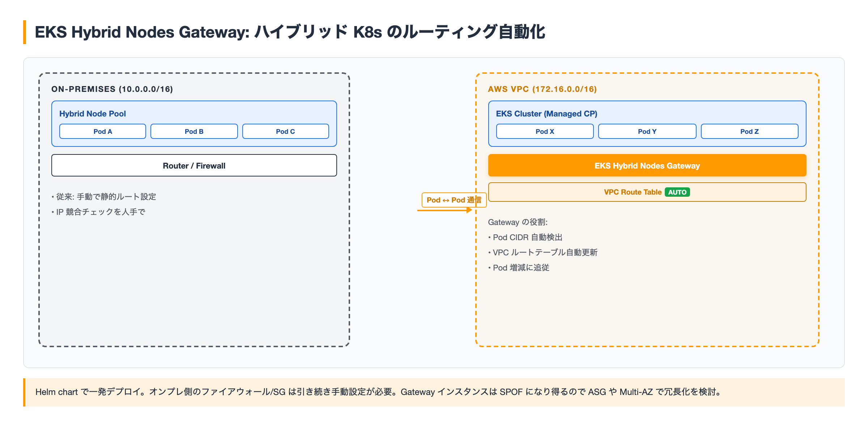
Task: Click the bullet Pod 増減に追従
Action: [519, 268]
